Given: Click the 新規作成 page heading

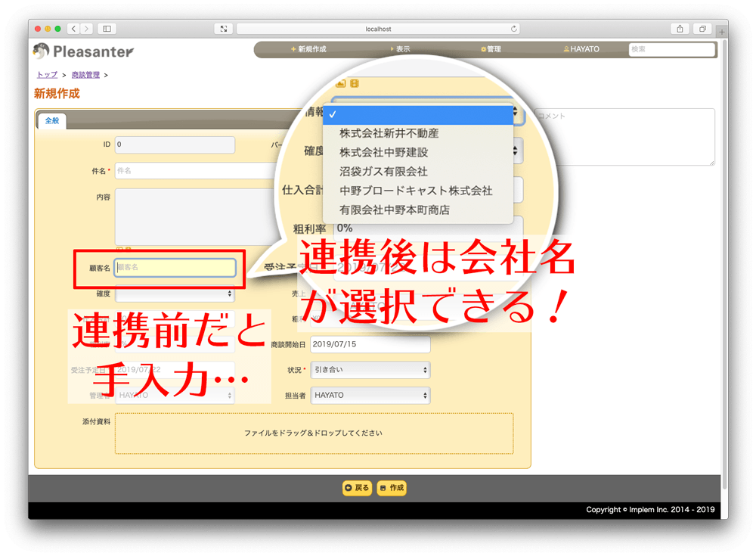Looking at the screenshot, I should [x=57, y=94].
